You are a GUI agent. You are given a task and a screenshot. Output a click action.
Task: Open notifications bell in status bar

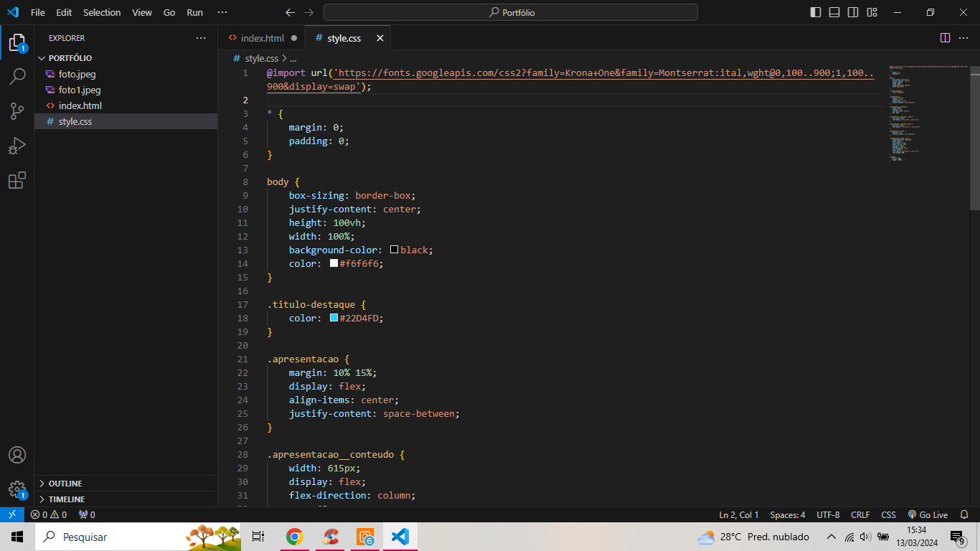964,514
